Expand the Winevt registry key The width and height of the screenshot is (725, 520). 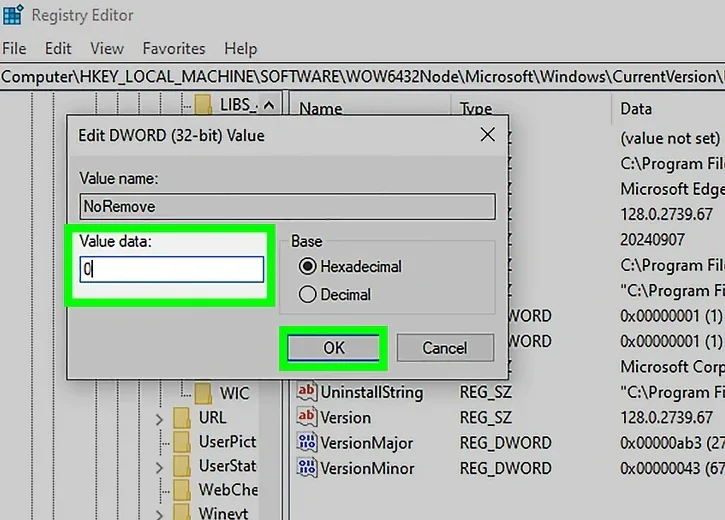click(x=159, y=513)
